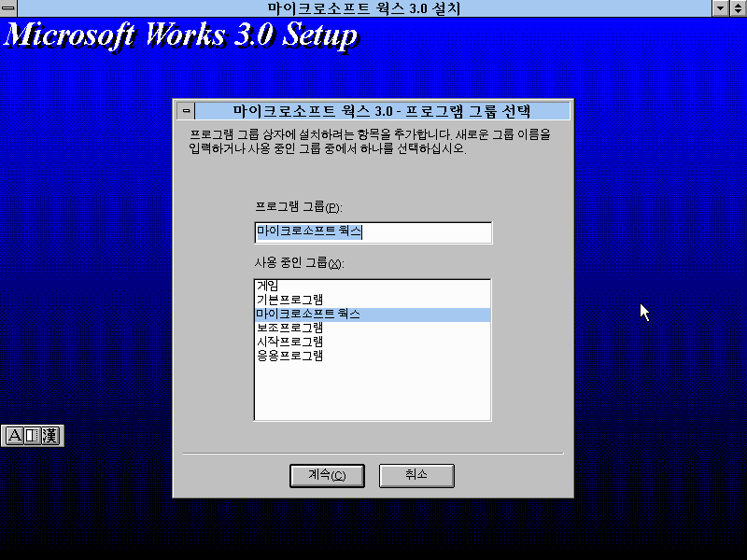Click the 사용 중인 그룹(X) label
Image resolution: width=747 pixels, height=560 pixels.
(299, 263)
